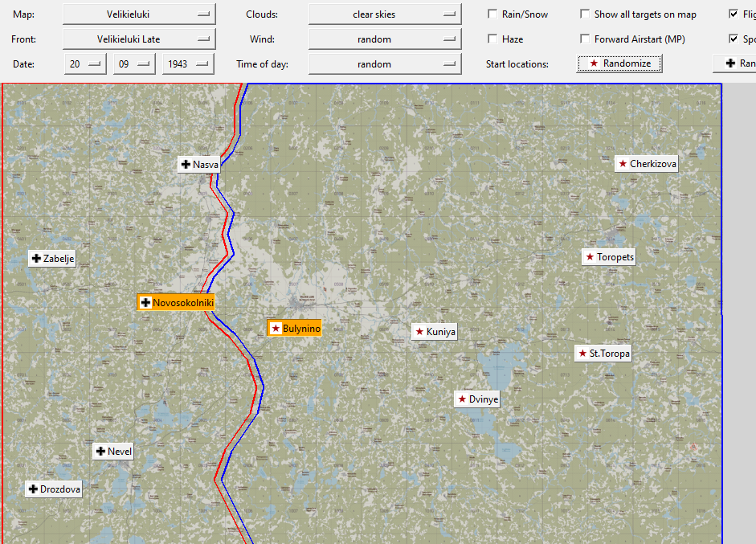Select the Kuniya airfield marker
Screen dimensions: 756x544
434,331
